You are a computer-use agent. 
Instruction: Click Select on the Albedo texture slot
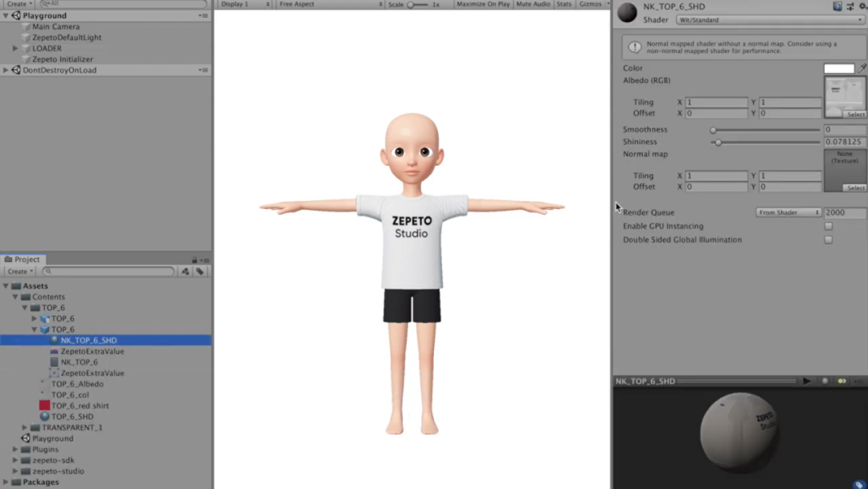click(855, 114)
